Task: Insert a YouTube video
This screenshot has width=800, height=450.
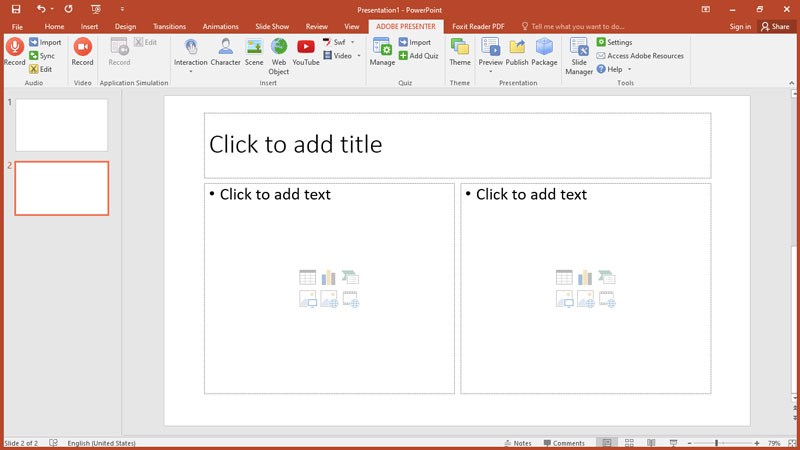Action: (x=306, y=52)
